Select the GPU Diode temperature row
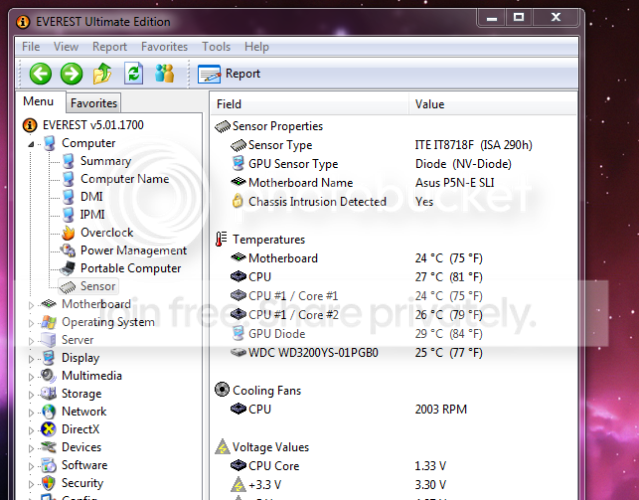Viewport: 639px width, 500px height. pos(394,334)
